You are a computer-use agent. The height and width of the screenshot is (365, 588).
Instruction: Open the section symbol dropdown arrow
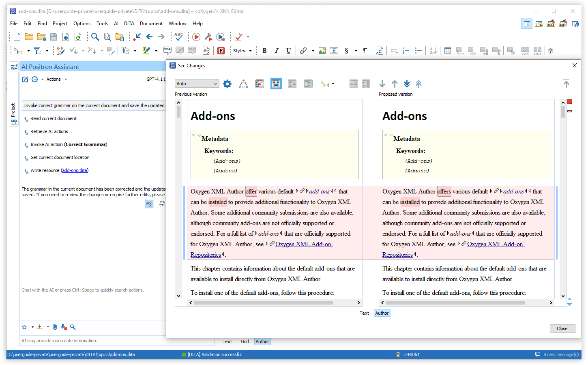click(356, 51)
